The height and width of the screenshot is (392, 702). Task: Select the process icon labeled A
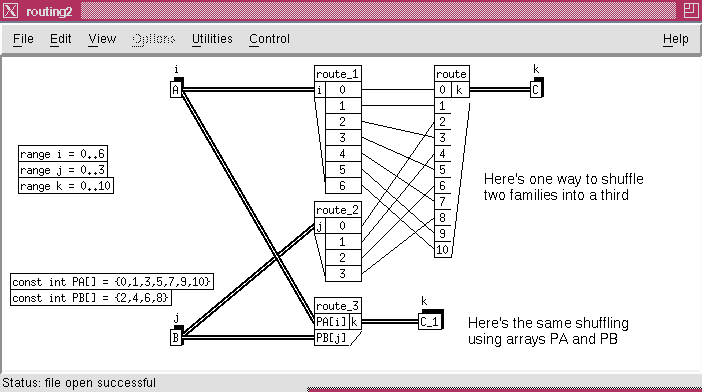176,89
